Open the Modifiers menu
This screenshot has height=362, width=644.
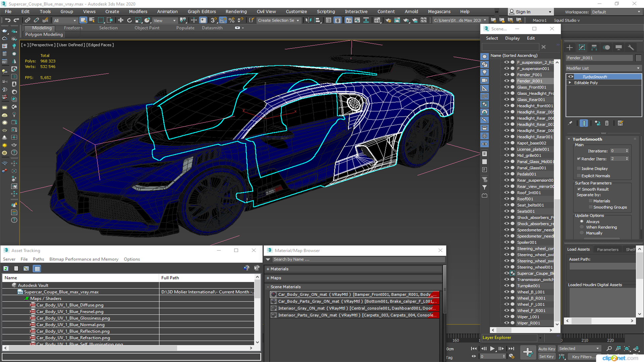tap(138, 11)
